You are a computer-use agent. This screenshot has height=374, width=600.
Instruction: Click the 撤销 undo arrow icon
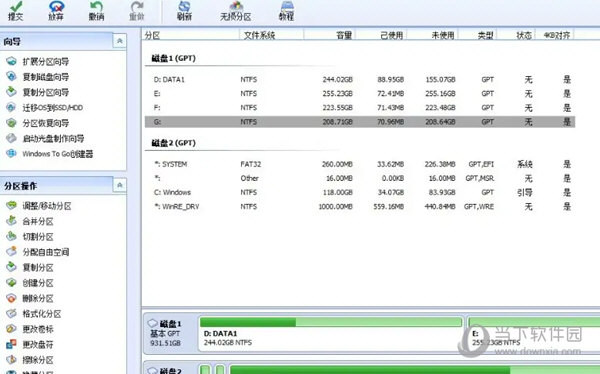tap(96, 7)
